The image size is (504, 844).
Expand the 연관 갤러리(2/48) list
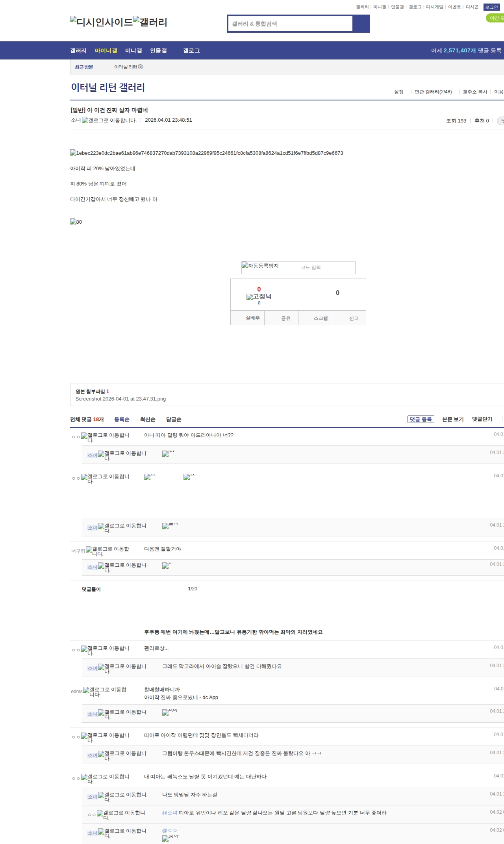tap(433, 92)
